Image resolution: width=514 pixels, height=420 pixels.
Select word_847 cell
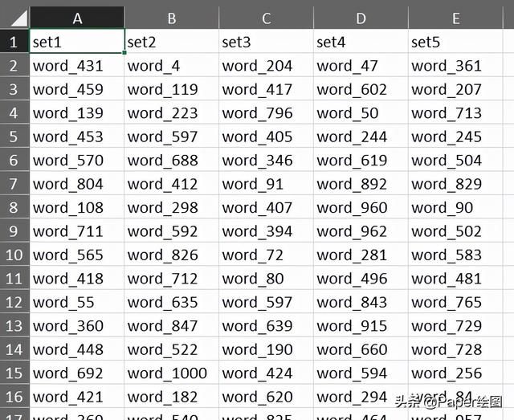point(171,325)
